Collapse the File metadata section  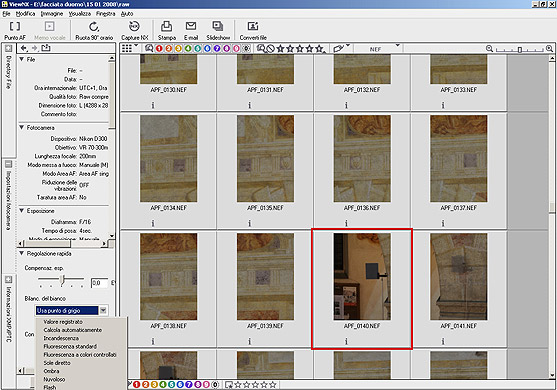(22, 59)
